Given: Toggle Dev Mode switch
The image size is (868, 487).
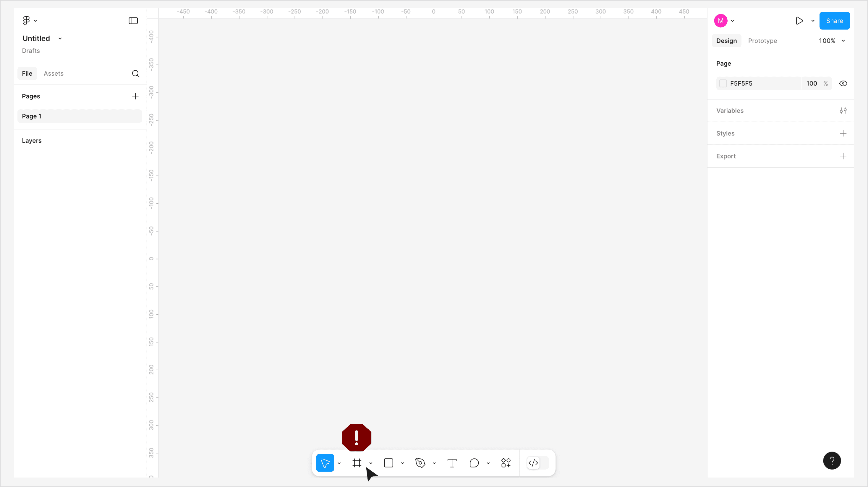Looking at the screenshot, I should click(538, 463).
